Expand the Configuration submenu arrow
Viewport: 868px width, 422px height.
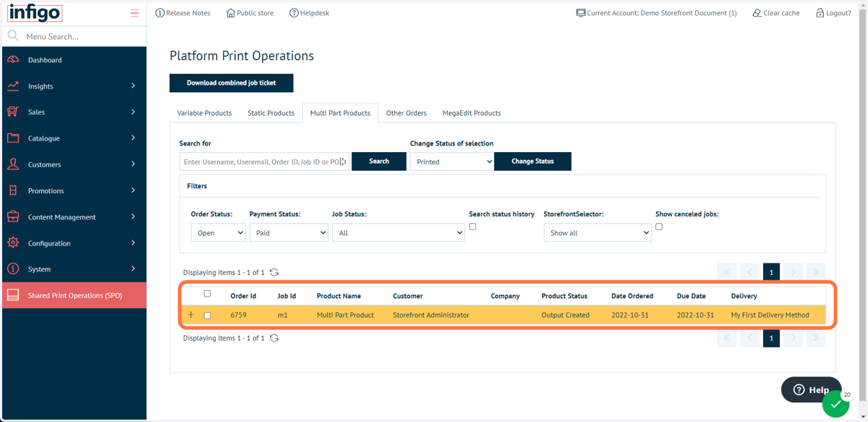(x=133, y=243)
